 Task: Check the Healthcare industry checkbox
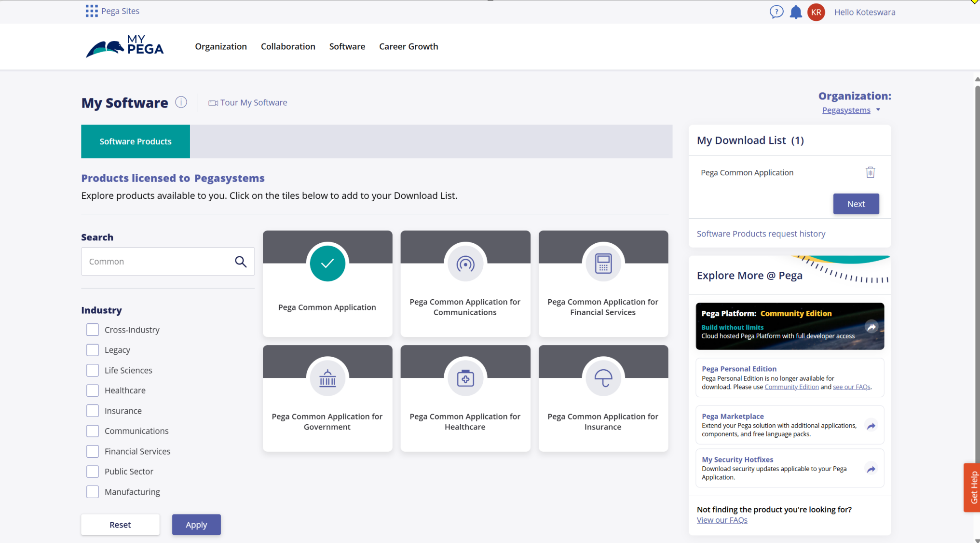pyautogui.click(x=92, y=390)
